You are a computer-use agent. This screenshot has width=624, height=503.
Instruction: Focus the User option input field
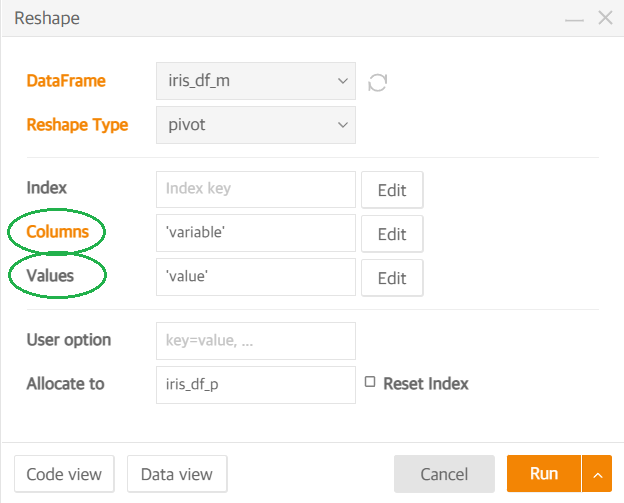coord(256,341)
